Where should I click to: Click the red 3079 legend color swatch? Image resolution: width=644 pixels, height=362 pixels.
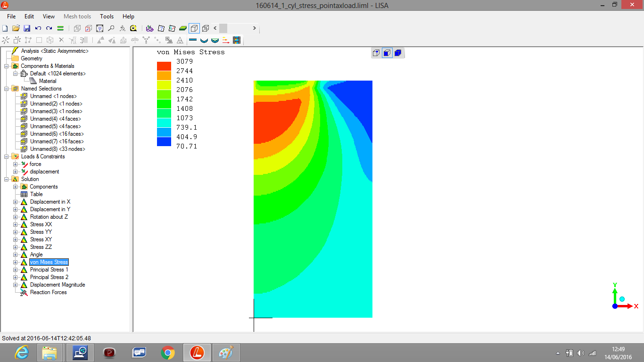point(164,66)
